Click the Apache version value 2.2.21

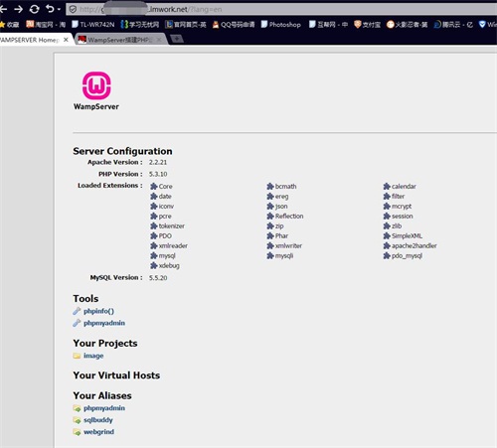click(x=158, y=162)
